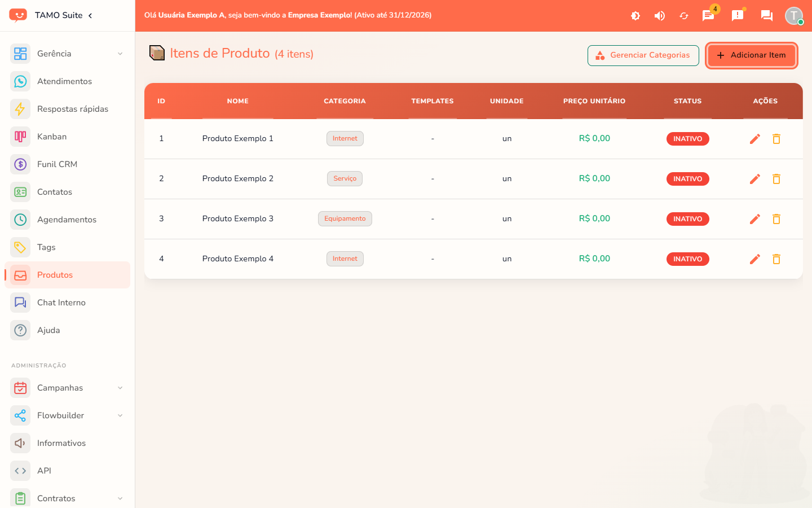The image size is (812, 508).
Task: Click the Equipamento category tag
Action: tap(345, 219)
